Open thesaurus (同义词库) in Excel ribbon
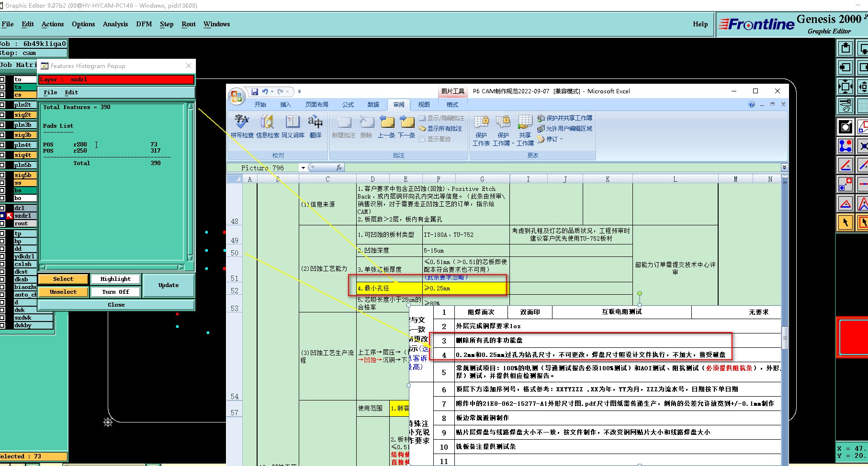This screenshot has height=466, width=868. 293,126
